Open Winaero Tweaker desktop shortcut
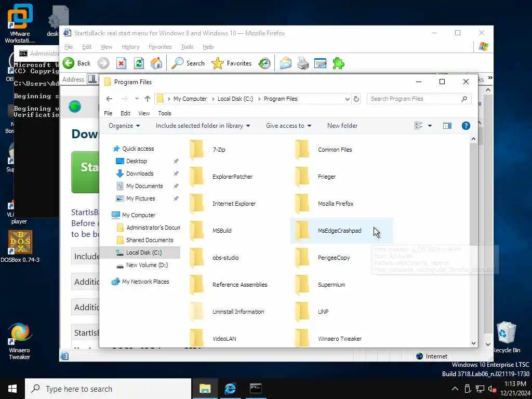Viewport: 532px width, 399px height. [x=20, y=341]
